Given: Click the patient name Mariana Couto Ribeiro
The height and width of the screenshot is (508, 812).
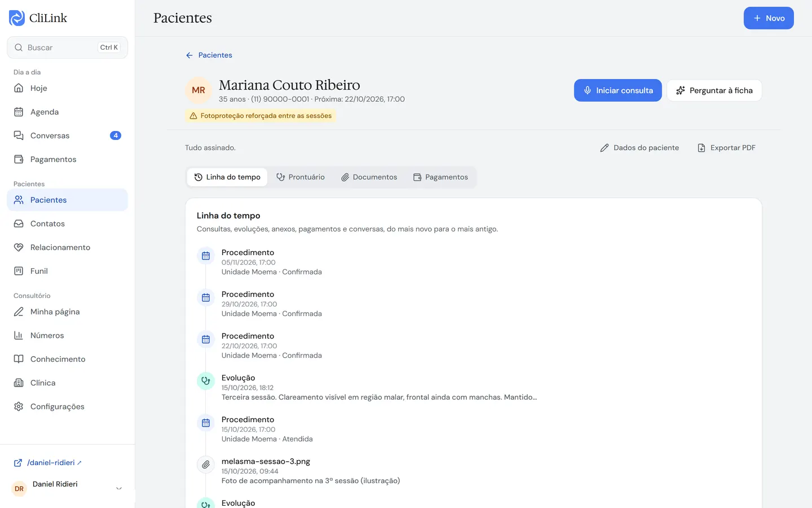Looking at the screenshot, I should pyautogui.click(x=289, y=85).
